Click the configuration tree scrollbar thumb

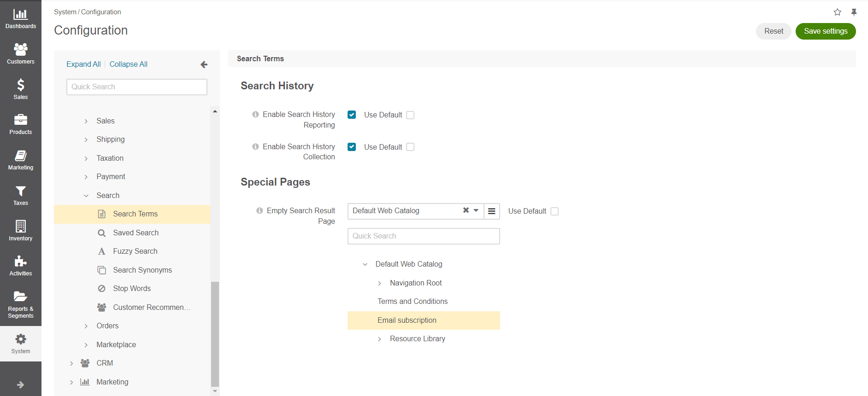click(215, 334)
